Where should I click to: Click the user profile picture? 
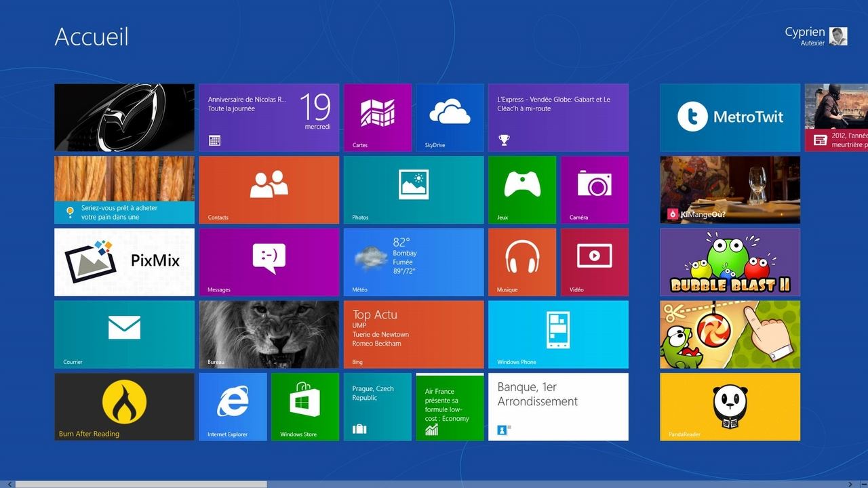click(839, 37)
